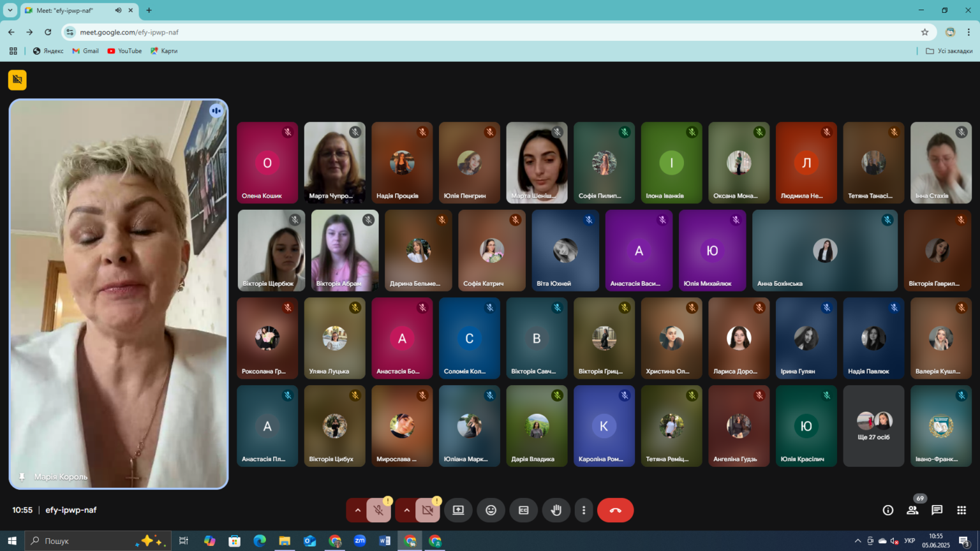Turn on the camera toggle

click(x=427, y=510)
